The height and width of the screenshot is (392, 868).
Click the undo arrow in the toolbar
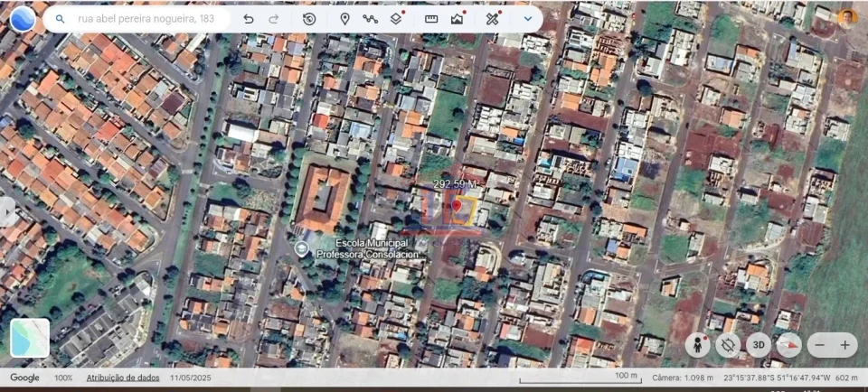(249, 19)
